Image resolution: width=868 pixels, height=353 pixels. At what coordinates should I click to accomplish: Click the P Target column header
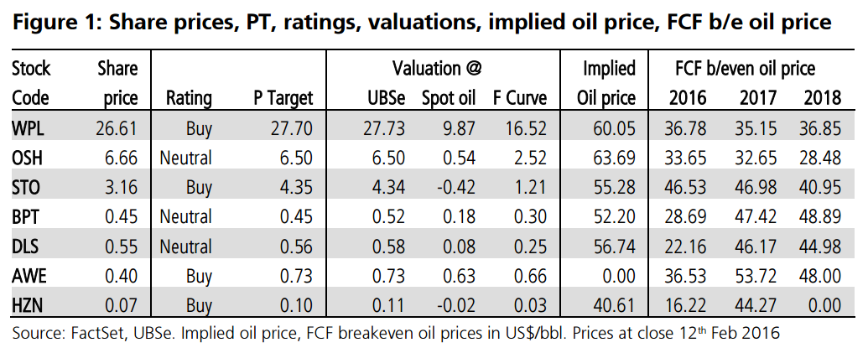pyautogui.click(x=283, y=98)
